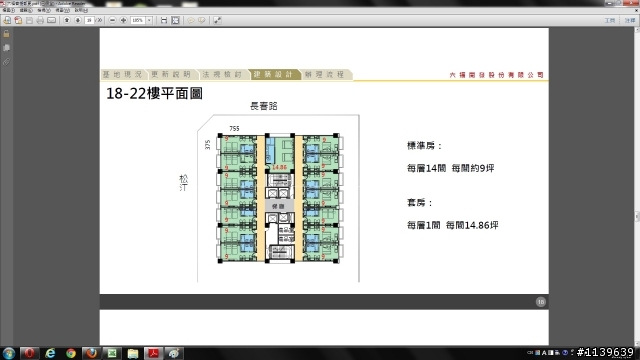The width and height of the screenshot is (640, 360).
Task: Click the 松江 label beside plan
Action: pos(184,183)
